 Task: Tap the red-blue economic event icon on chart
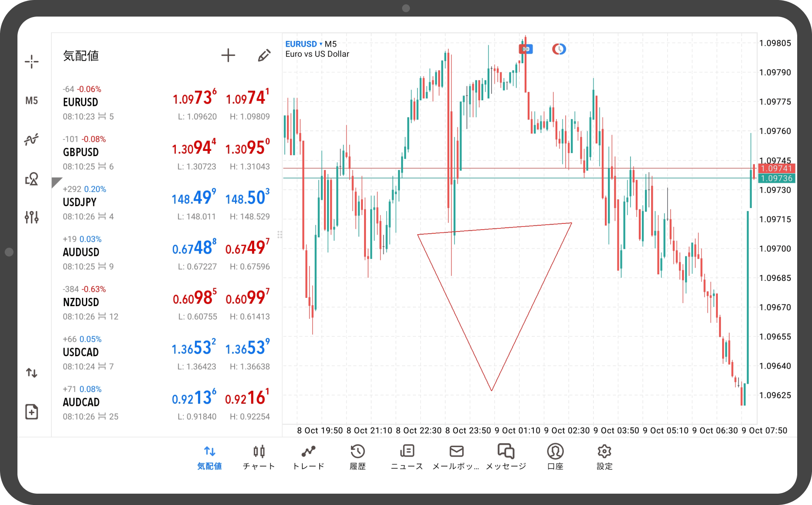pos(526,49)
